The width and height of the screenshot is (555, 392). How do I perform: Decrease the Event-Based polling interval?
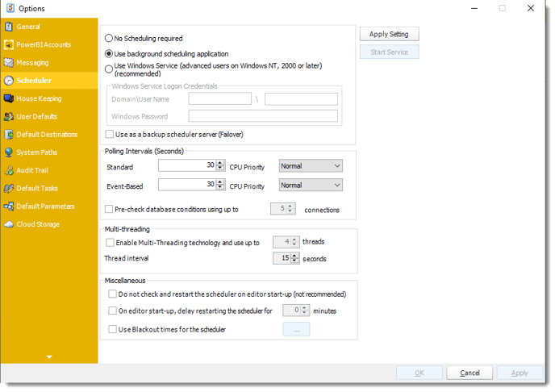pos(220,187)
